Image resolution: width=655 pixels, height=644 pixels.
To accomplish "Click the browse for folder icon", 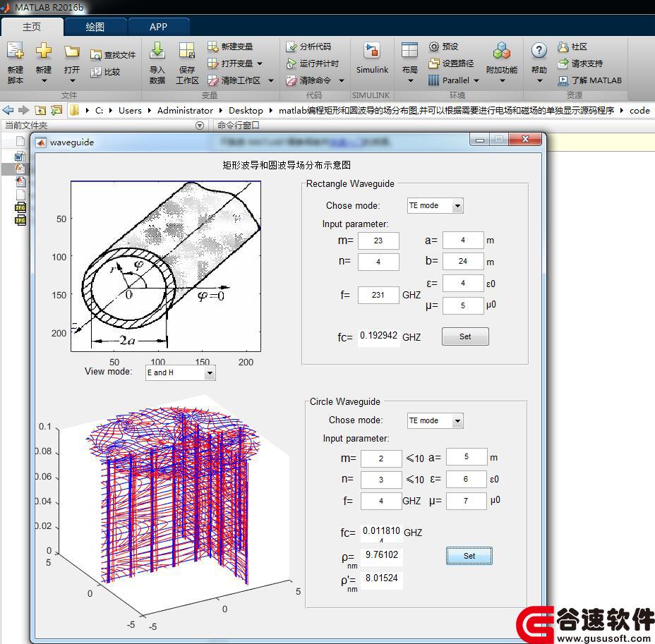I will [x=56, y=110].
